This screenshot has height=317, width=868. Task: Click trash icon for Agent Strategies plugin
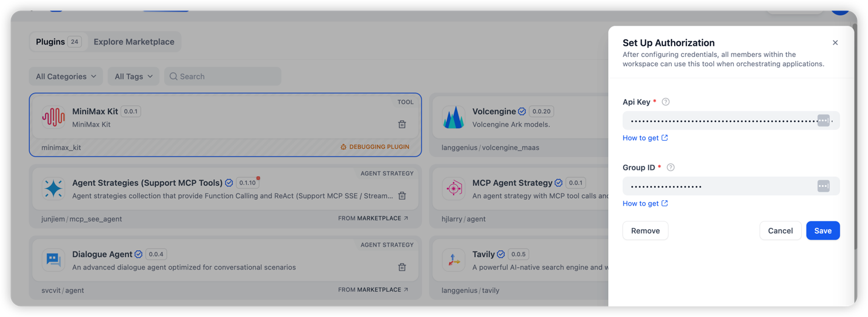(x=402, y=196)
